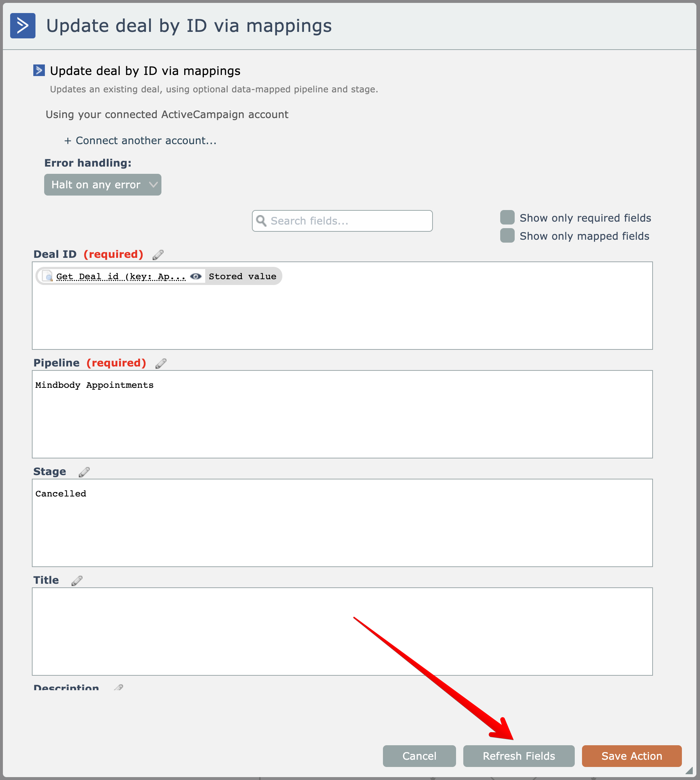Click the pencil icon next to Pipeline

click(x=161, y=363)
